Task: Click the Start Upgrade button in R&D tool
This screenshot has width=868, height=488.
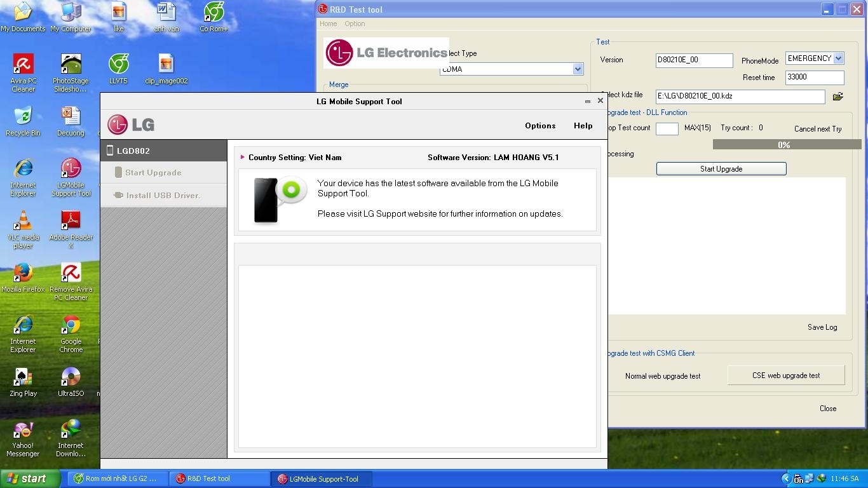Action: click(721, 169)
